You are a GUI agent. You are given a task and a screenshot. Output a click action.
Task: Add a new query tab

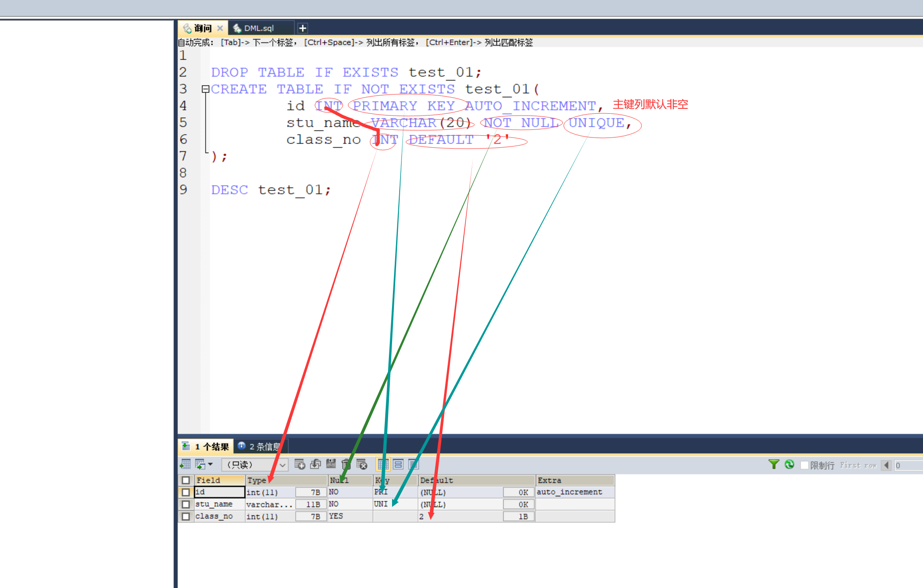coord(302,28)
